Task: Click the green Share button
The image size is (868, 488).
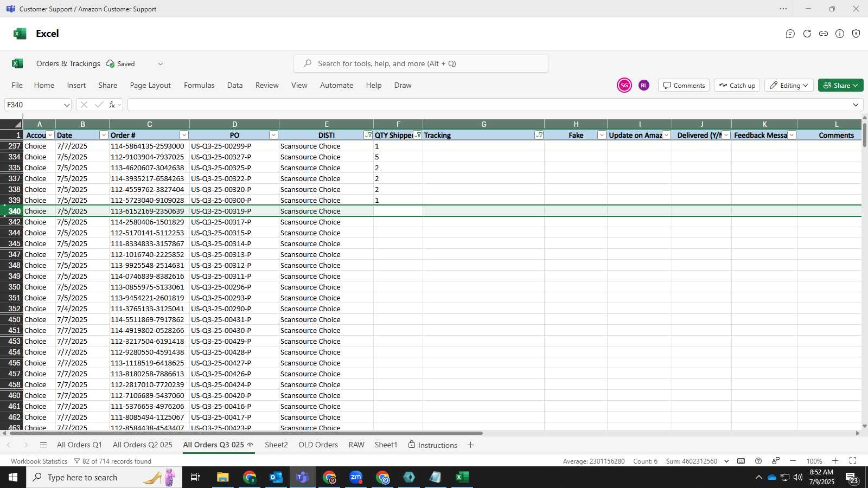Action: [x=840, y=85]
